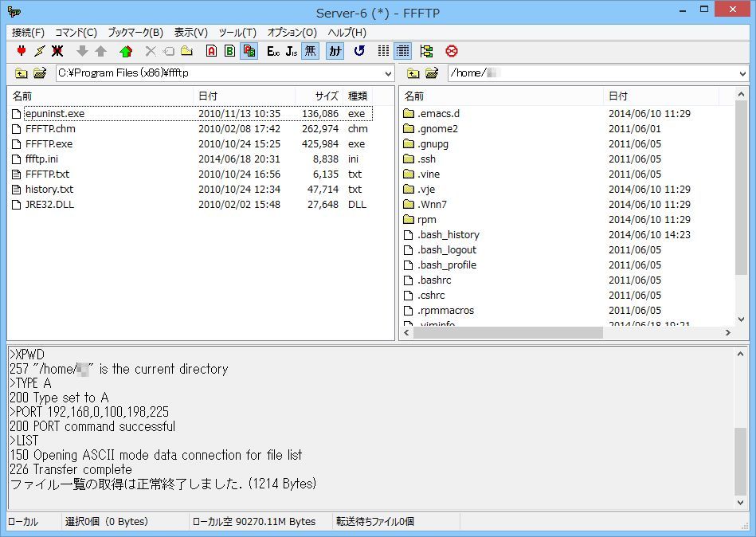The height and width of the screenshot is (537, 756).
Task: Click remote horizontal scrollbar right arrow
Action: tap(728, 332)
